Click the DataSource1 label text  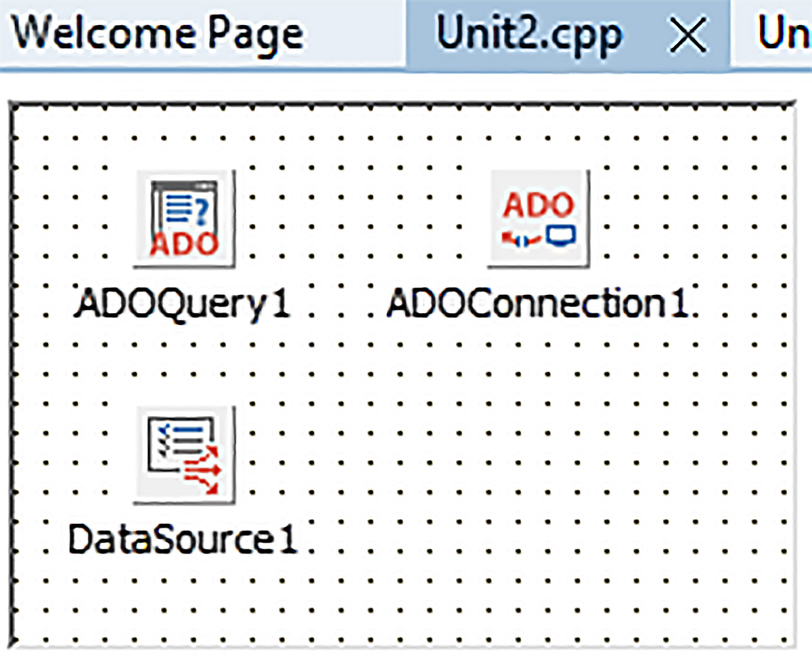183,539
